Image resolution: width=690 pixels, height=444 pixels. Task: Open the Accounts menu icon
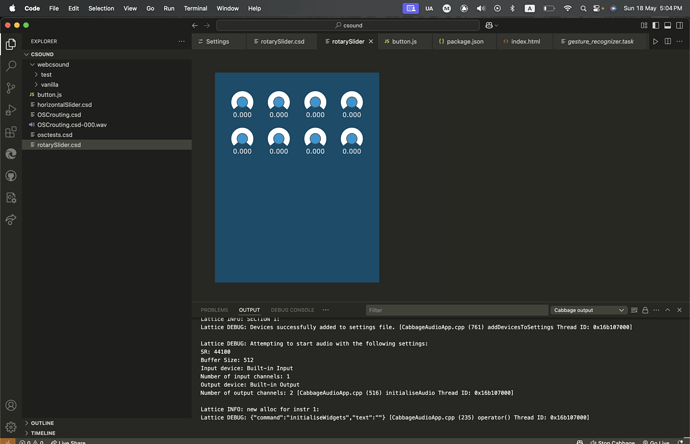tap(11, 405)
